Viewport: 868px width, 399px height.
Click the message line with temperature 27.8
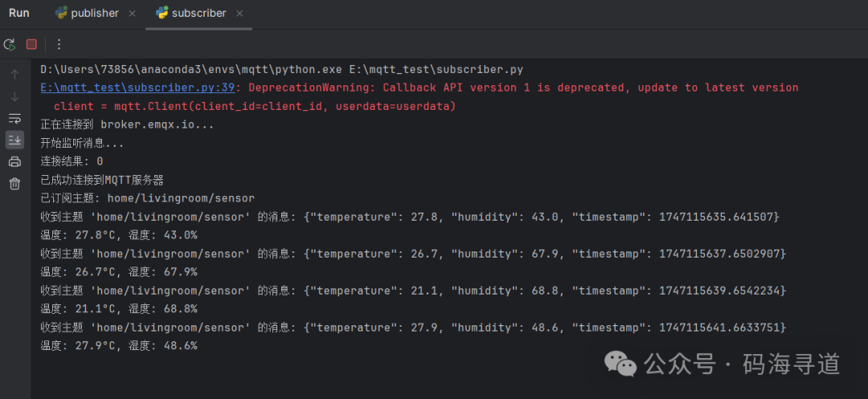point(410,218)
